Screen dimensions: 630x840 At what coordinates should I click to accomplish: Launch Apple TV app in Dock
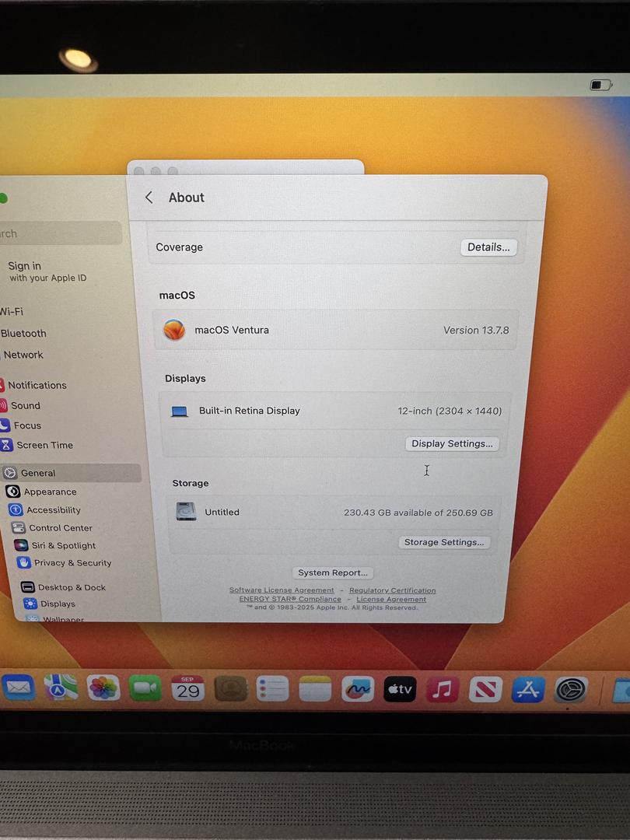(400, 689)
